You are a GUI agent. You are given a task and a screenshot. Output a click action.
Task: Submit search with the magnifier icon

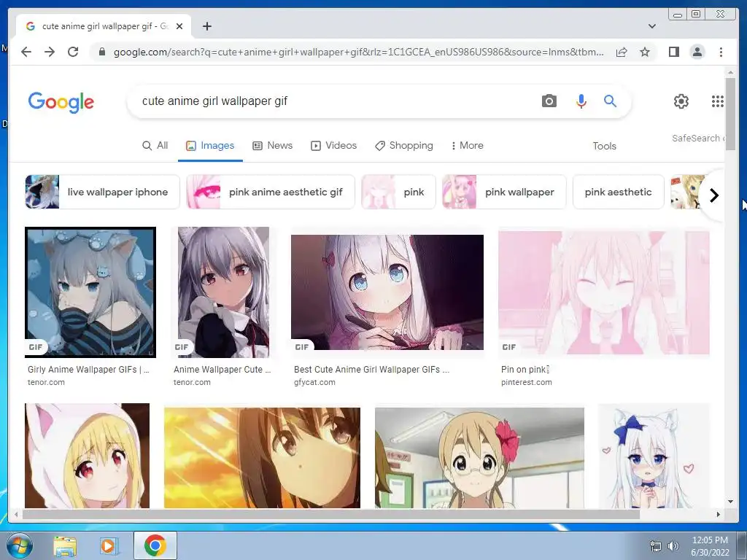611,101
